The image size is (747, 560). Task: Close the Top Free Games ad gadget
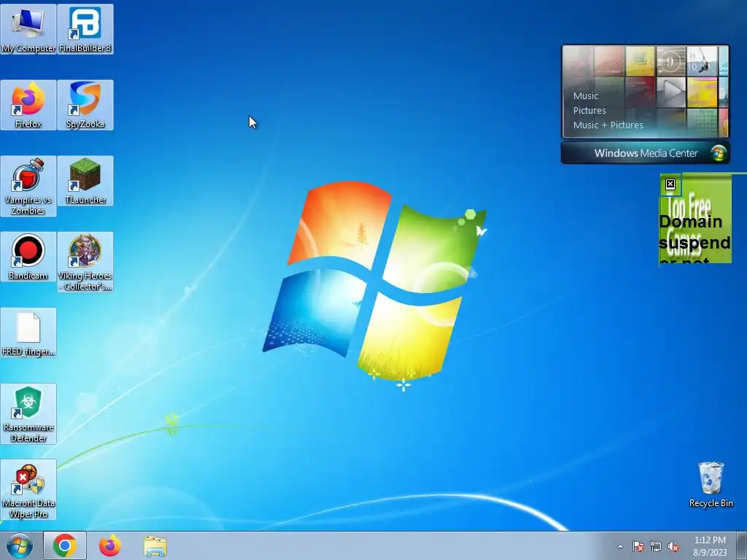[x=670, y=184]
